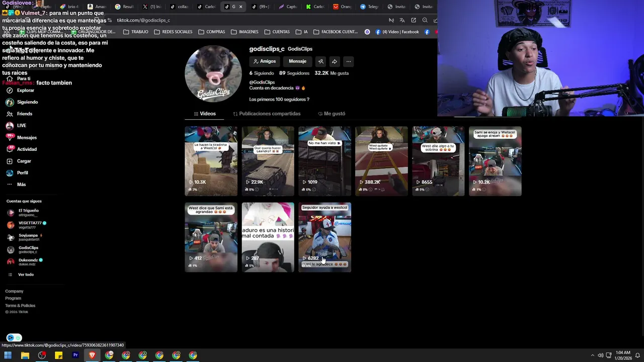Go to the LIVE section
Viewport: 644px width, 362px height.
(17, 126)
